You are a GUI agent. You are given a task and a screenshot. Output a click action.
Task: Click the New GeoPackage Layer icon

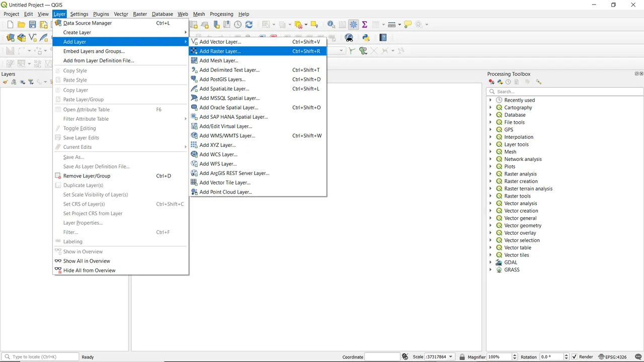pos(21,38)
